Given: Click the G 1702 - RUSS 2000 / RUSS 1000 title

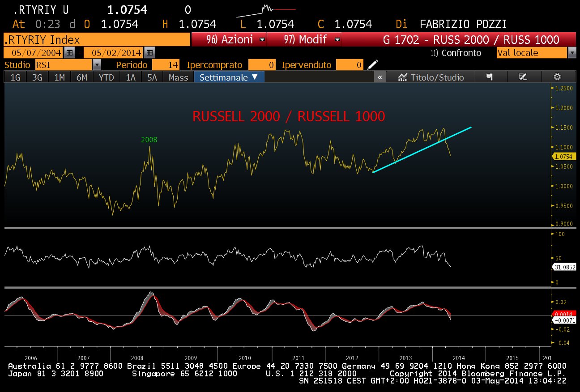Looking at the screenshot, I should click(x=471, y=39).
